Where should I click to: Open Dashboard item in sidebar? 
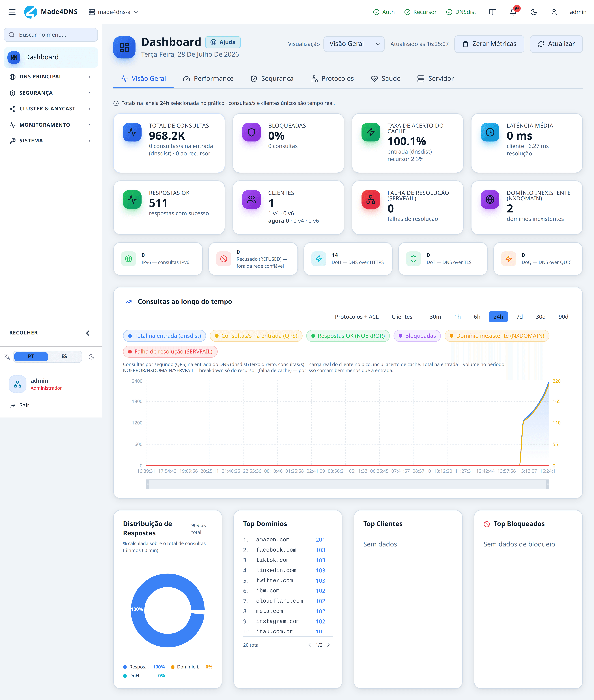(51, 58)
